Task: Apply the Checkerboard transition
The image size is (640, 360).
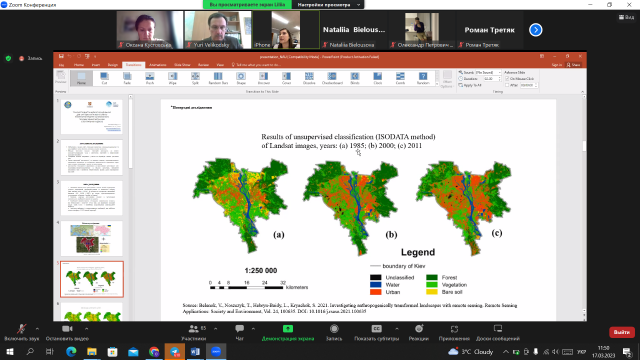Action: coord(332,78)
